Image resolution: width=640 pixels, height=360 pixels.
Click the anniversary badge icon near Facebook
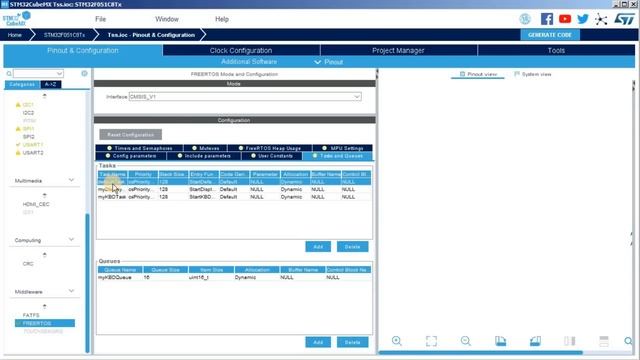point(525,19)
